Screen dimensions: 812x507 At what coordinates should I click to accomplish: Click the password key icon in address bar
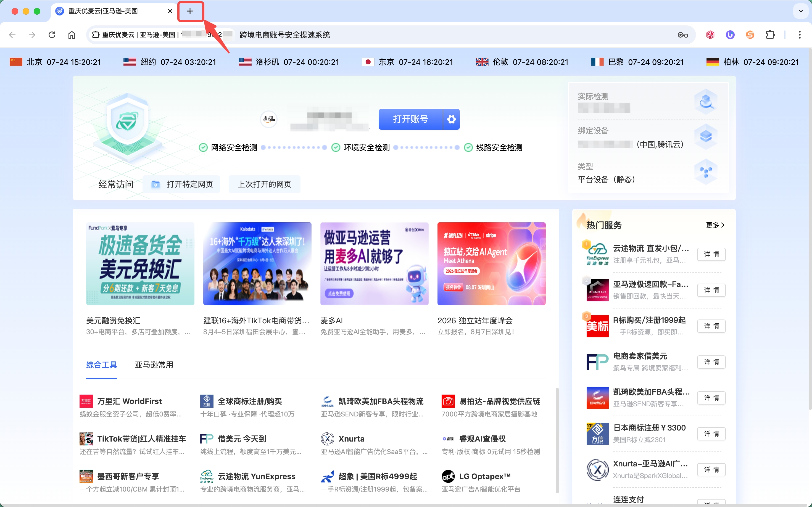(x=682, y=35)
